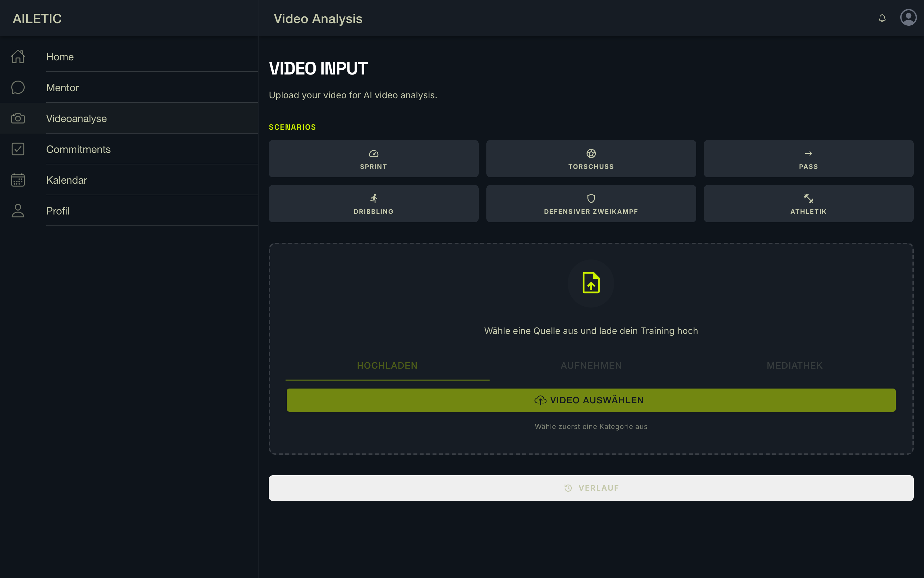924x578 pixels.
Task: Select the Torschuss scenario
Action: 591,159
